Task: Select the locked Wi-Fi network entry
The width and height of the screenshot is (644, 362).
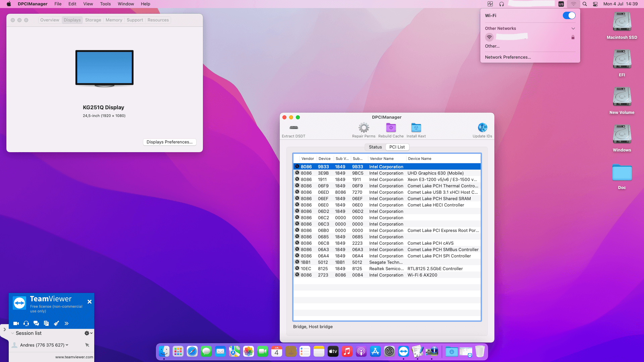Action: [530, 37]
